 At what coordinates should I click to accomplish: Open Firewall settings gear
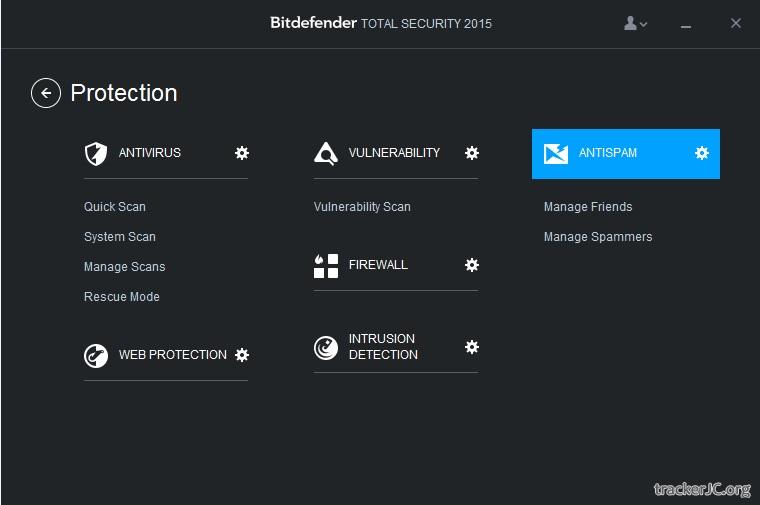[472, 265]
